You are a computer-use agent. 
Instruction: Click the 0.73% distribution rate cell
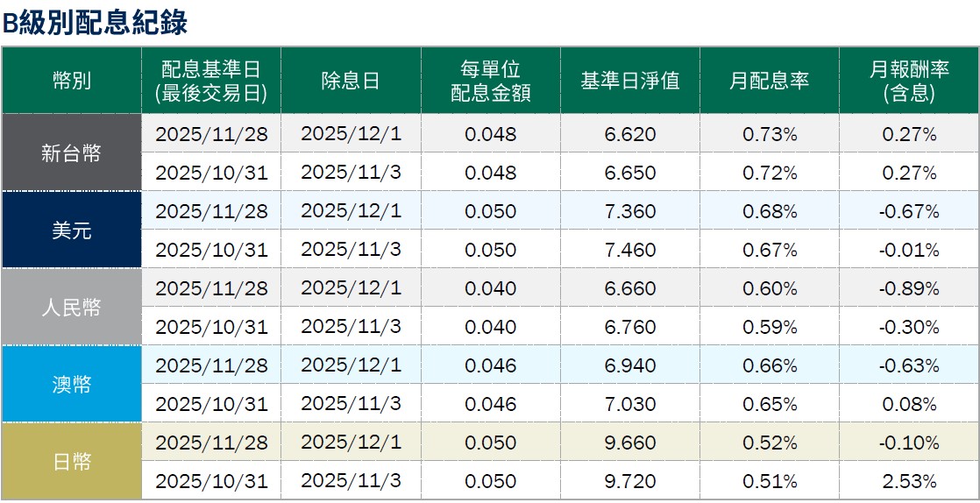[x=770, y=134]
